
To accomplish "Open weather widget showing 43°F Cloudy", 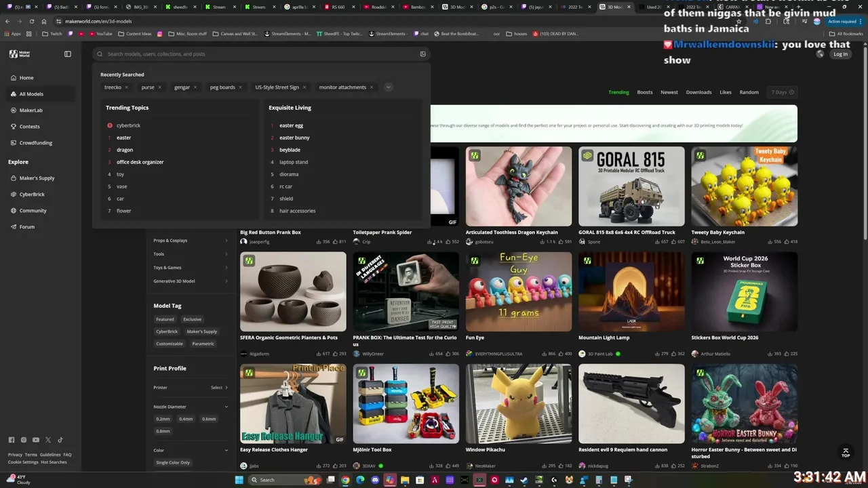I will (19, 479).
